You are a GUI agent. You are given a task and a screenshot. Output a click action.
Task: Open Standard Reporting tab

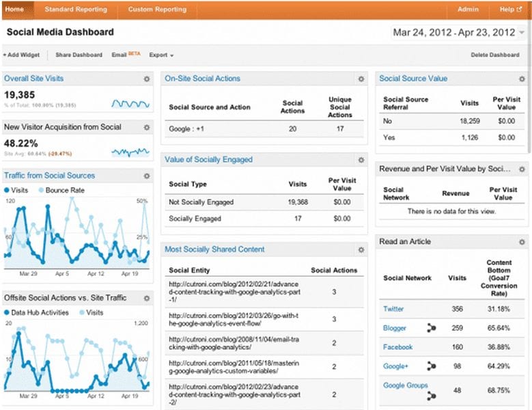76,10
